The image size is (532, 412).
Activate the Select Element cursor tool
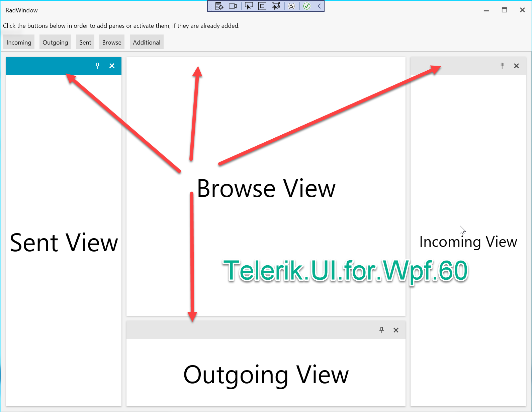point(249,6)
